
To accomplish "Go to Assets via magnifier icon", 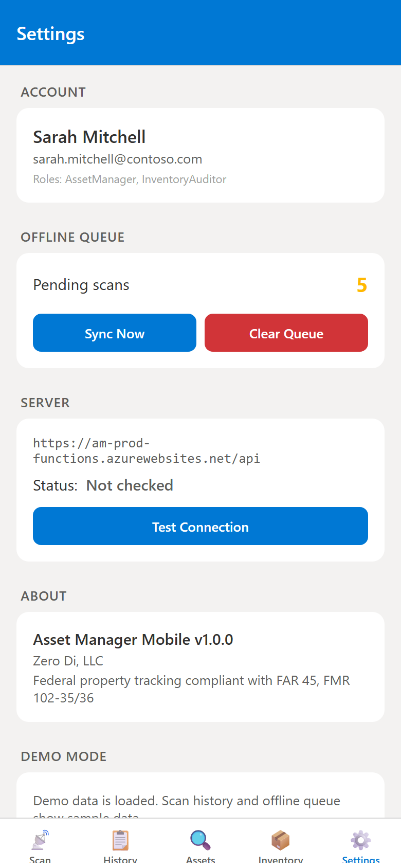I will point(200,841).
